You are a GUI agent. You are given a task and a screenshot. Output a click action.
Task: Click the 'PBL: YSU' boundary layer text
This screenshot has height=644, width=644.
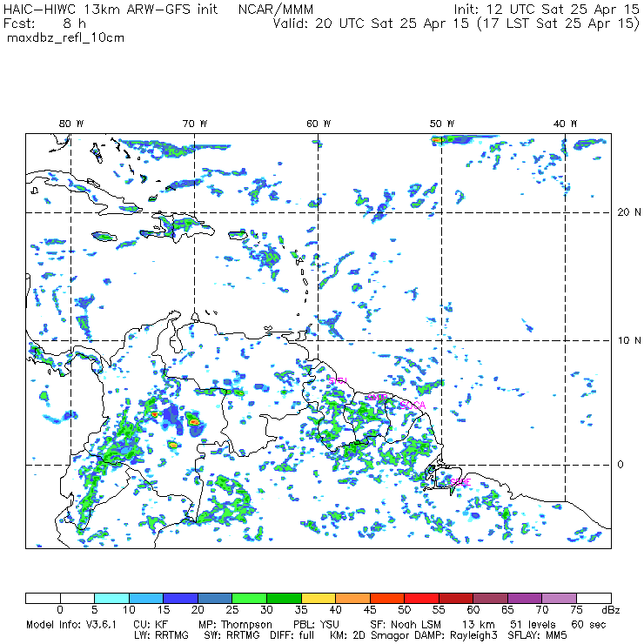(x=316, y=625)
